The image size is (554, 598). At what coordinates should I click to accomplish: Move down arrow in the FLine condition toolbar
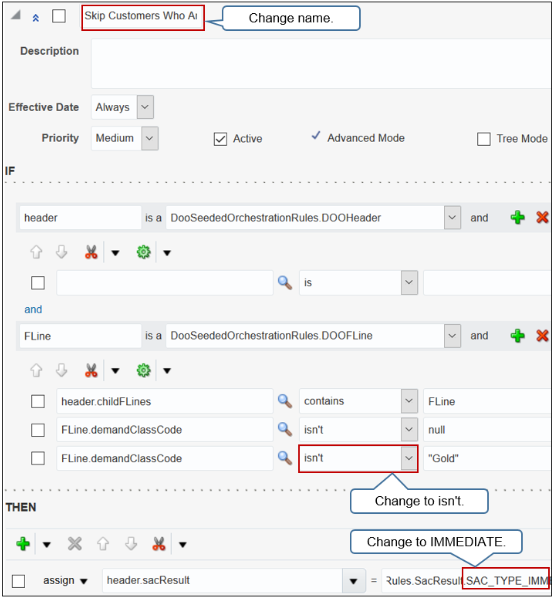pos(61,370)
